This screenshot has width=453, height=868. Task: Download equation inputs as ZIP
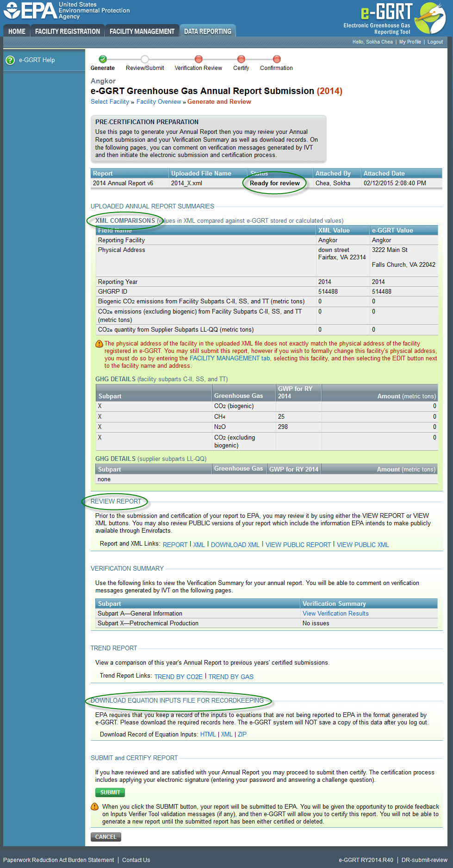(x=242, y=734)
